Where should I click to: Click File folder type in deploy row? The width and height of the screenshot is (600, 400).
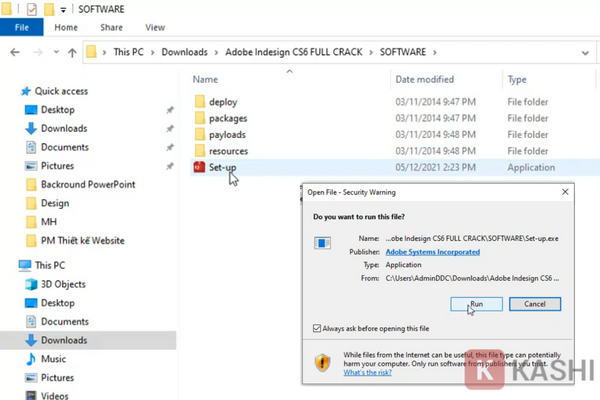click(x=528, y=102)
